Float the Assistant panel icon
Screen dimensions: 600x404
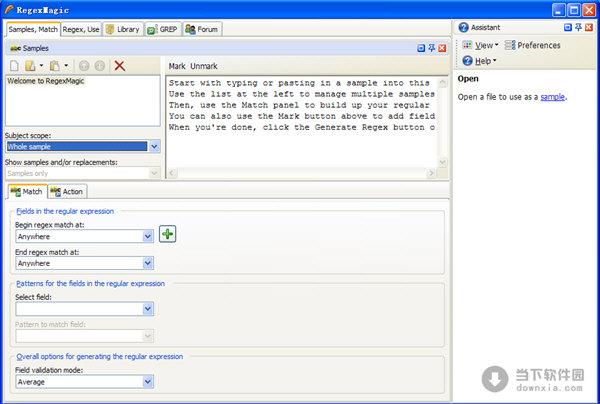point(568,27)
